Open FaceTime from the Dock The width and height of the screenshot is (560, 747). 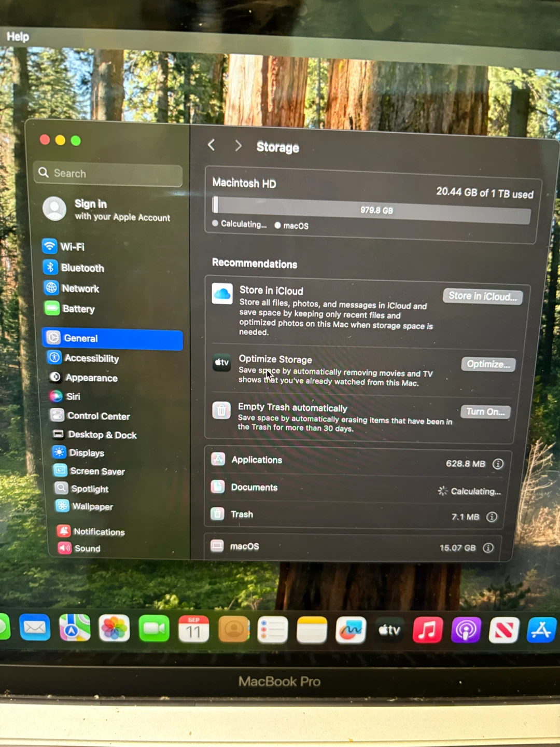[154, 629]
